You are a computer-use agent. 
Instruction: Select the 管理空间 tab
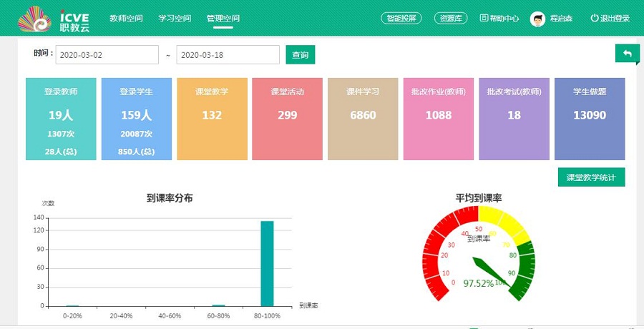pyautogui.click(x=223, y=19)
